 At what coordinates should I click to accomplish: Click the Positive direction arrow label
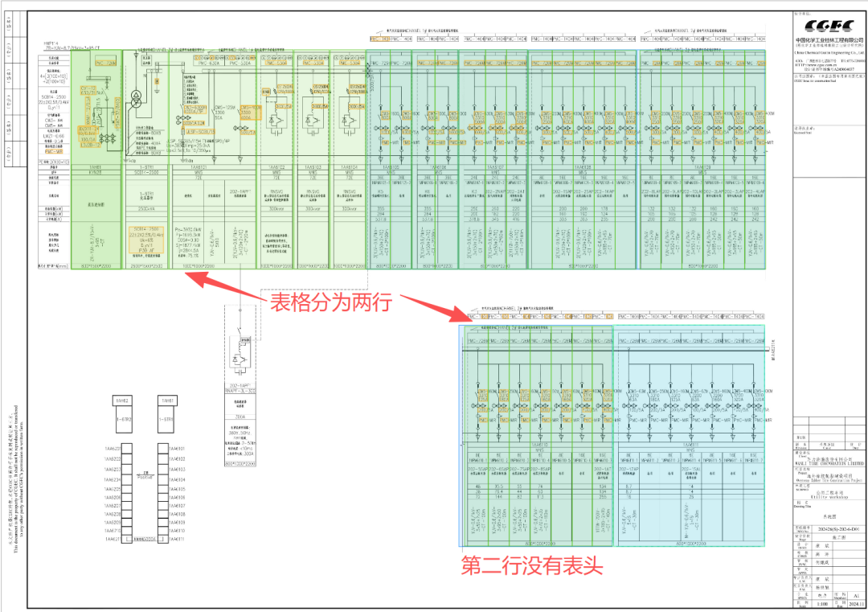(x=145, y=476)
